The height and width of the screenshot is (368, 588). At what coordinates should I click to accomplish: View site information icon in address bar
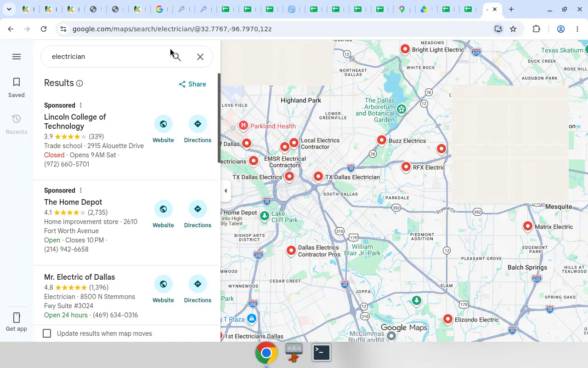click(x=63, y=29)
